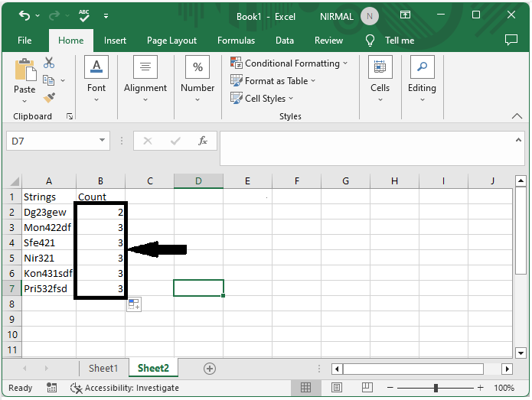Open Conditional Formatting menu

tap(289, 63)
